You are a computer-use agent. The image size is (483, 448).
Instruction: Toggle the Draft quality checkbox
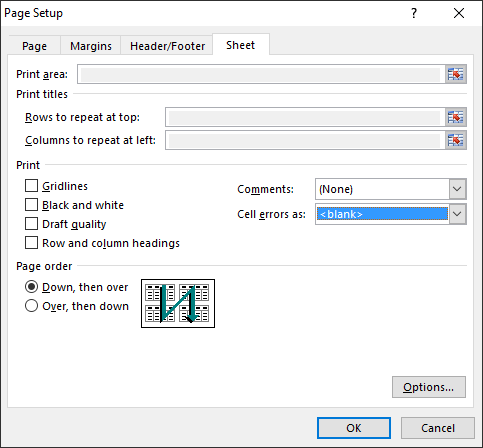point(31,224)
